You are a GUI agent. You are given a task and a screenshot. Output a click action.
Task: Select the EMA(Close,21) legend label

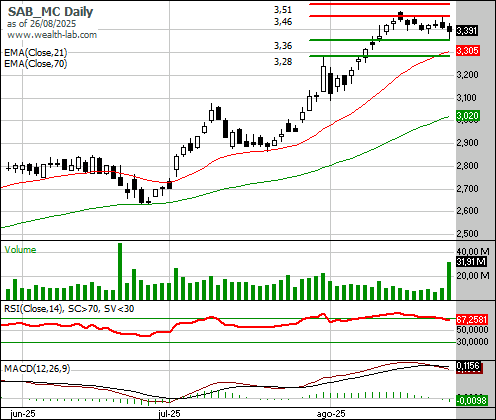[36, 52]
